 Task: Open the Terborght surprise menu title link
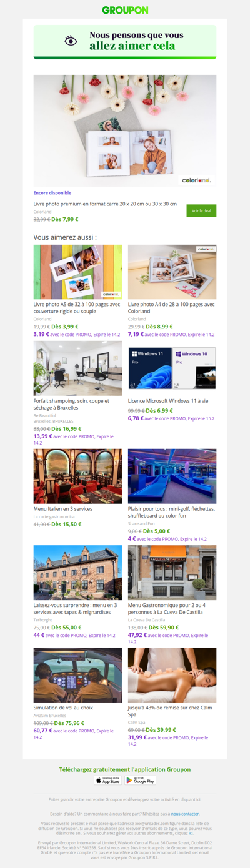click(x=75, y=609)
